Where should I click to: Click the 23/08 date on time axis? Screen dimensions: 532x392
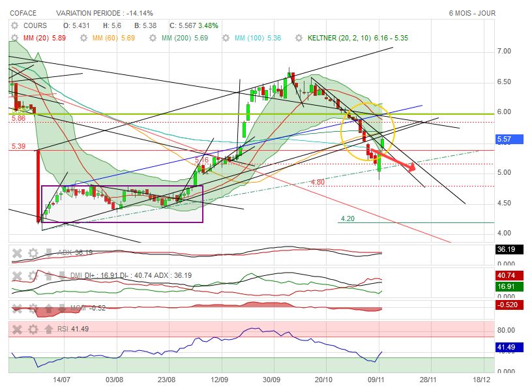pos(167,380)
